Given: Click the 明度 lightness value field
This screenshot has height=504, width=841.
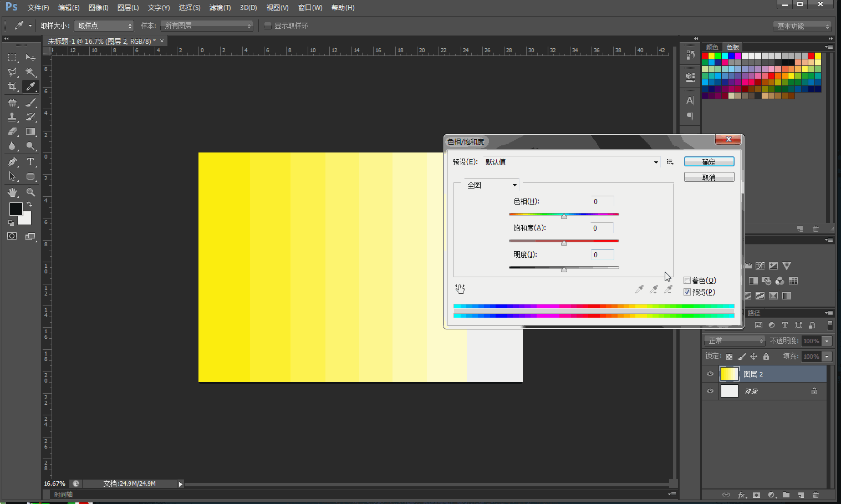Looking at the screenshot, I should [x=602, y=255].
